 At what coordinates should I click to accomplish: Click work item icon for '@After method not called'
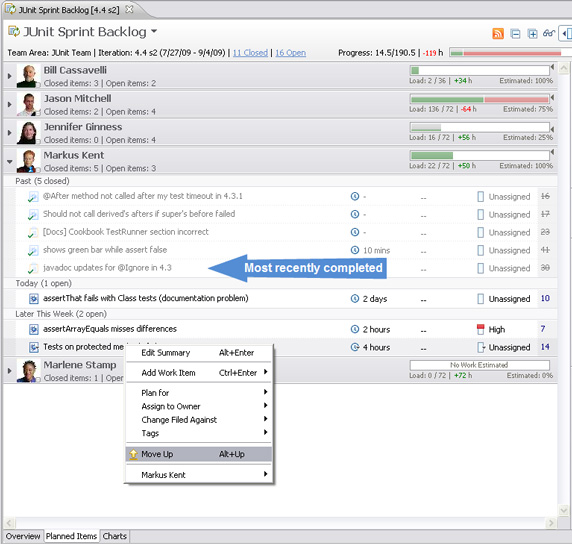33,197
